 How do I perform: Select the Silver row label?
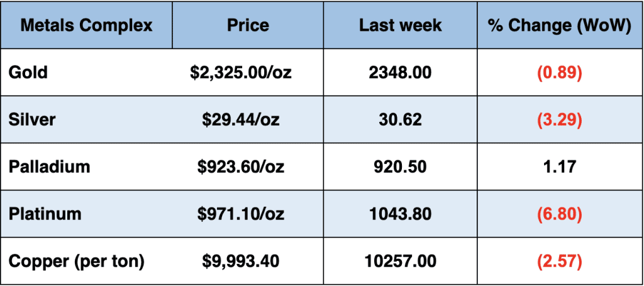[31, 119]
